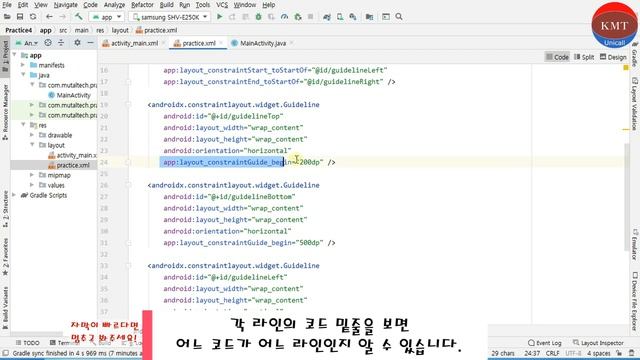Open the Layout Inspector
This screenshot has height=360, width=640.
click(x=598, y=343)
